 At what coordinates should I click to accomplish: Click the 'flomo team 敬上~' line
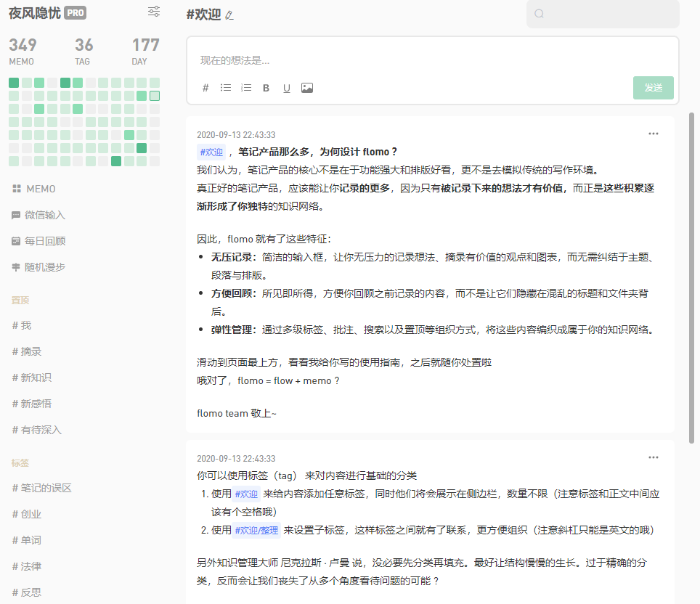(x=237, y=413)
